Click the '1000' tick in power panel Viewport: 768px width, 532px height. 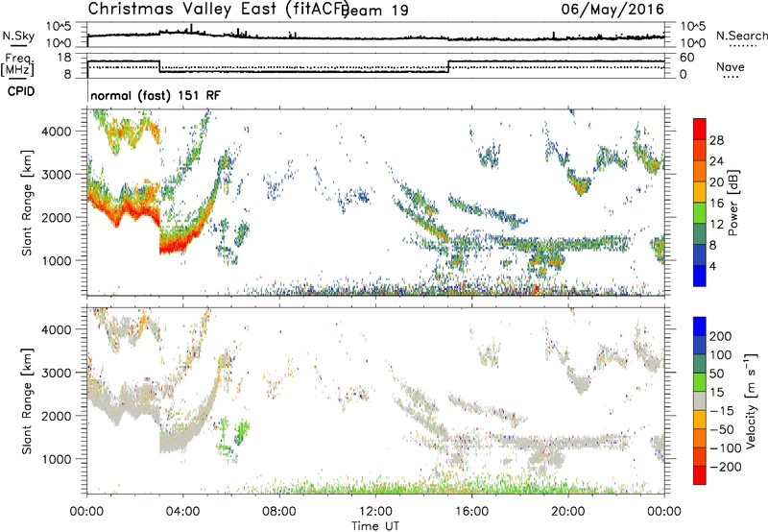(56, 260)
